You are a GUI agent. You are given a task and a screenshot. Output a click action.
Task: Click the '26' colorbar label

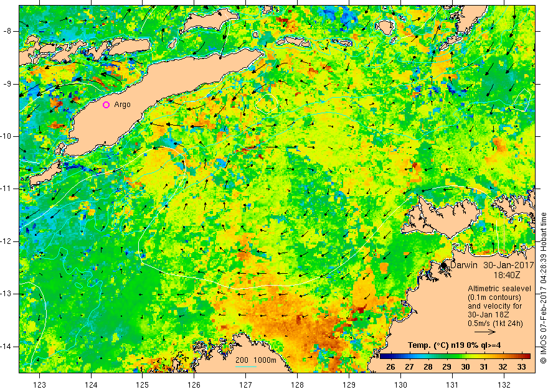pos(390,367)
